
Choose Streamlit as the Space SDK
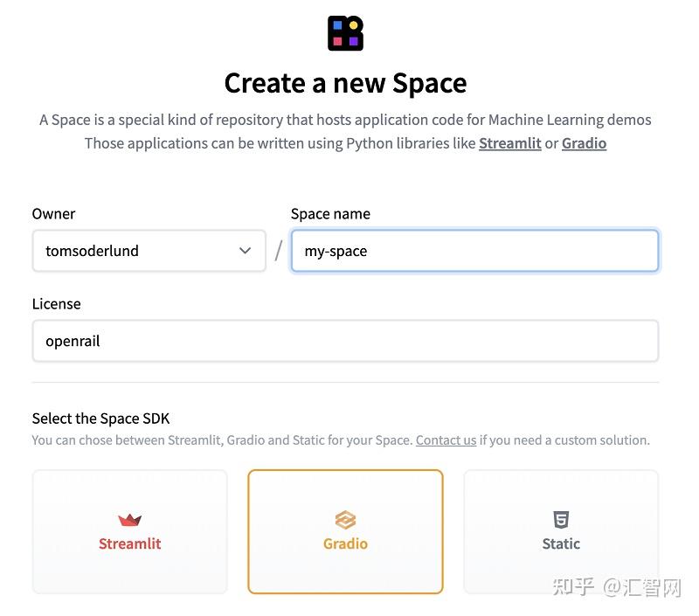129,531
